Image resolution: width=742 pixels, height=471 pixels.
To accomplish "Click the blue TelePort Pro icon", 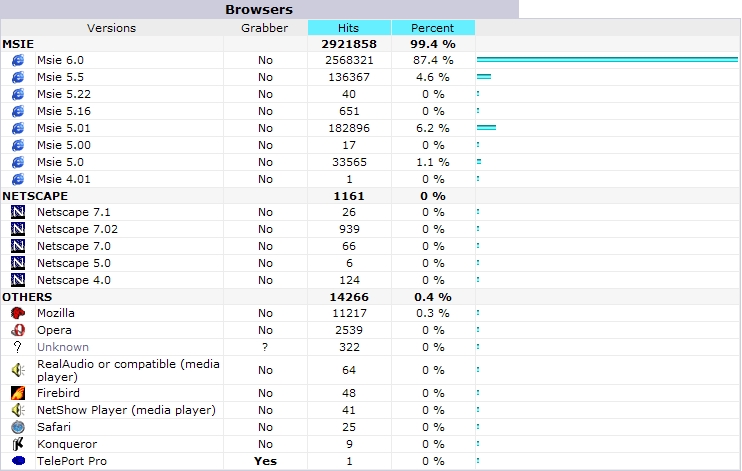I will tap(18, 461).
